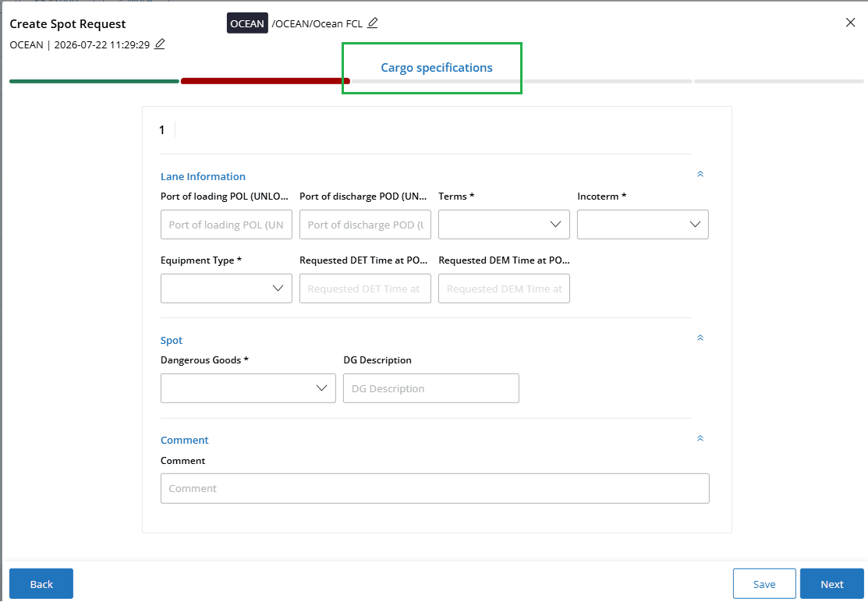Click the Comment text field

435,488
